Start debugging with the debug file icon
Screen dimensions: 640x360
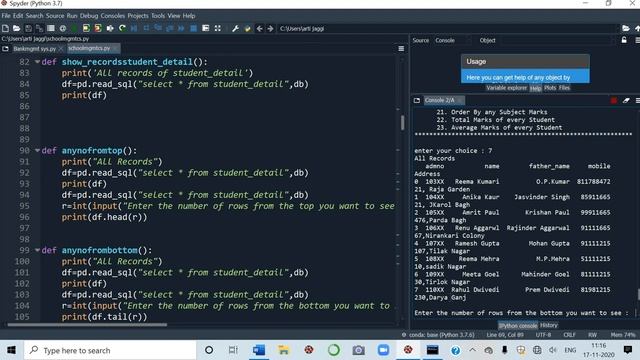tap(134, 28)
